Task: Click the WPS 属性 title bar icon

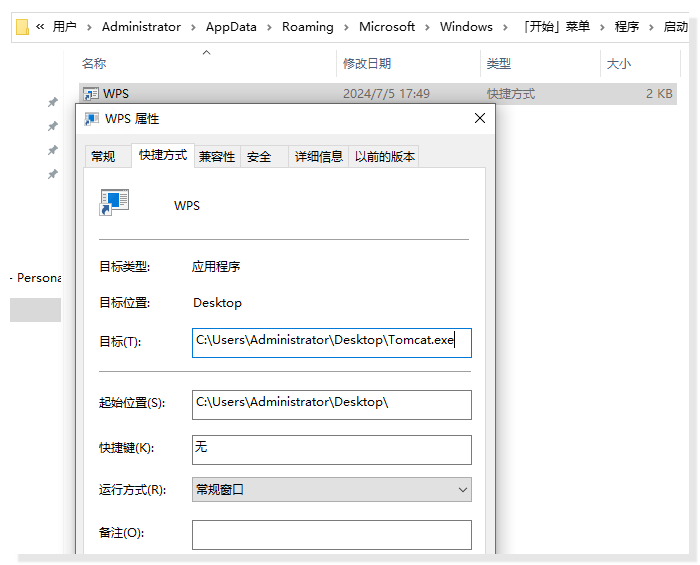Action: [93, 119]
